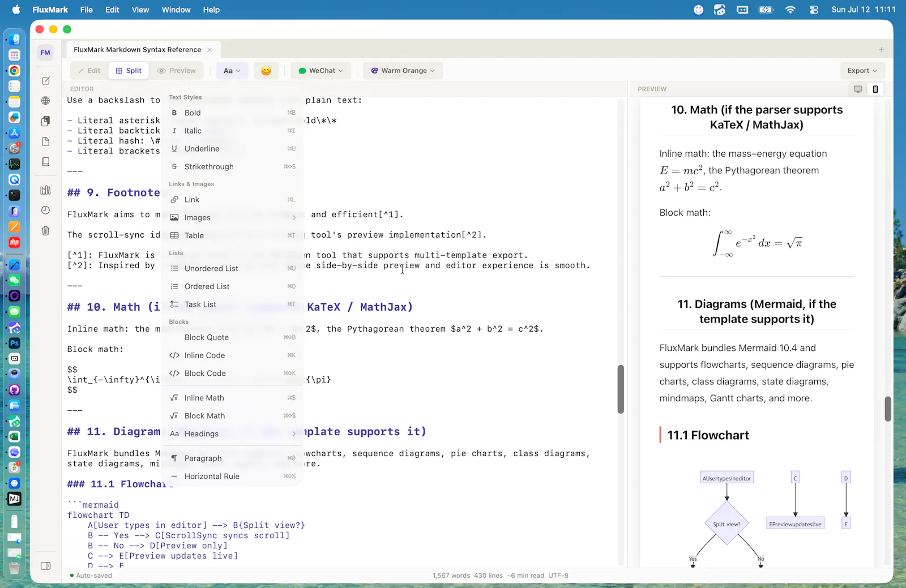
Task: Expand the Headings submenu
Action: tap(233, 434)
